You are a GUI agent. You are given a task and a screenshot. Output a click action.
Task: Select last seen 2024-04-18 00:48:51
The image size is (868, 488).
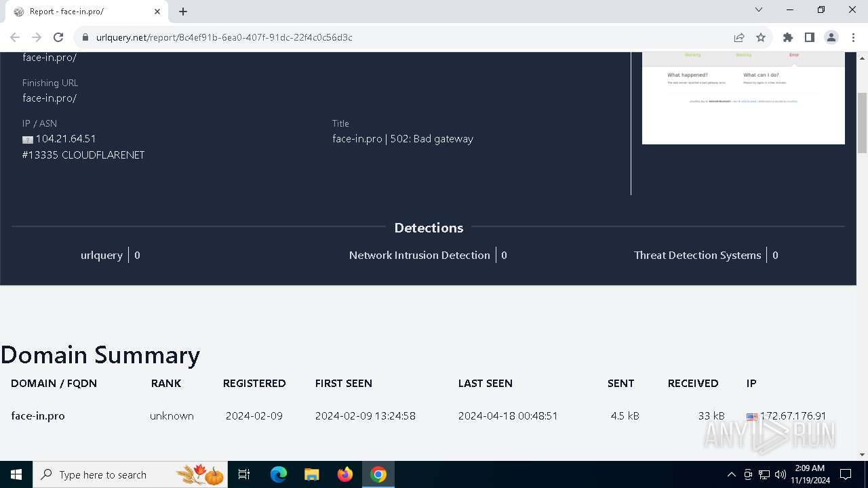pos(508,415)
